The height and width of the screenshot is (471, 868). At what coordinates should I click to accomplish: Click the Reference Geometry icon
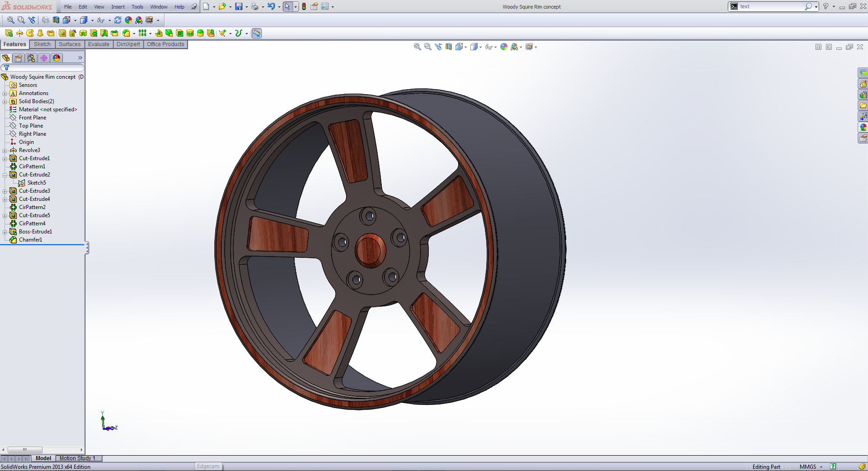click(222, 33)
